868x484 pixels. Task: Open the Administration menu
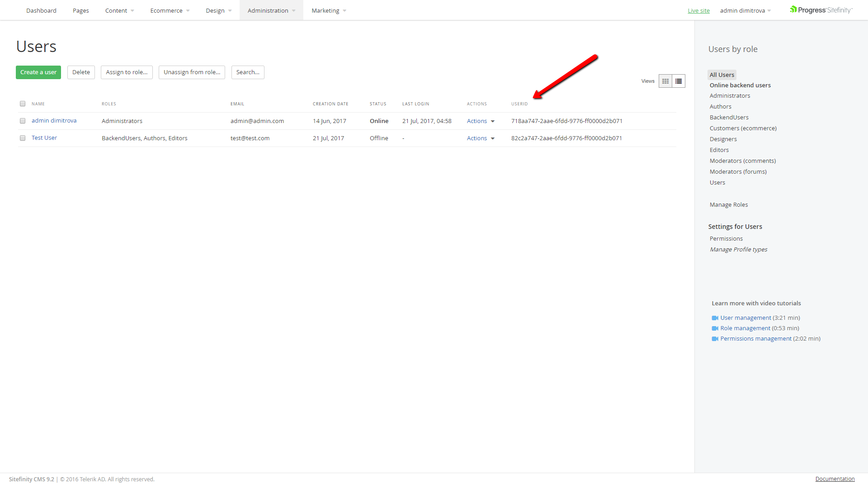(271, 10)
